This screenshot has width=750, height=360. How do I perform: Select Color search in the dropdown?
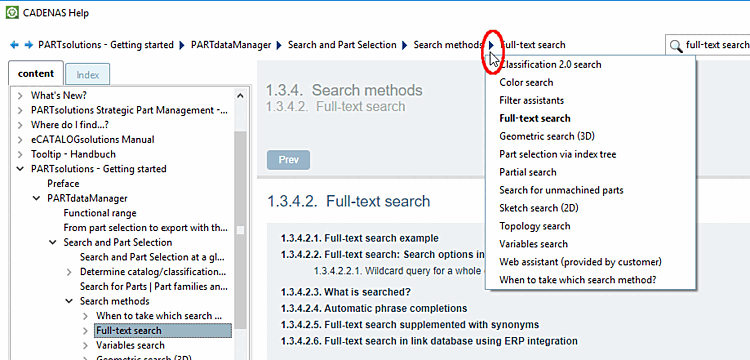coord(526,83)
